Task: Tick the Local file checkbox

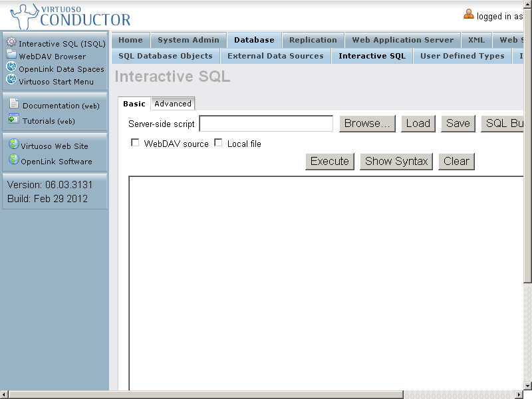Action: coord(218,143)
